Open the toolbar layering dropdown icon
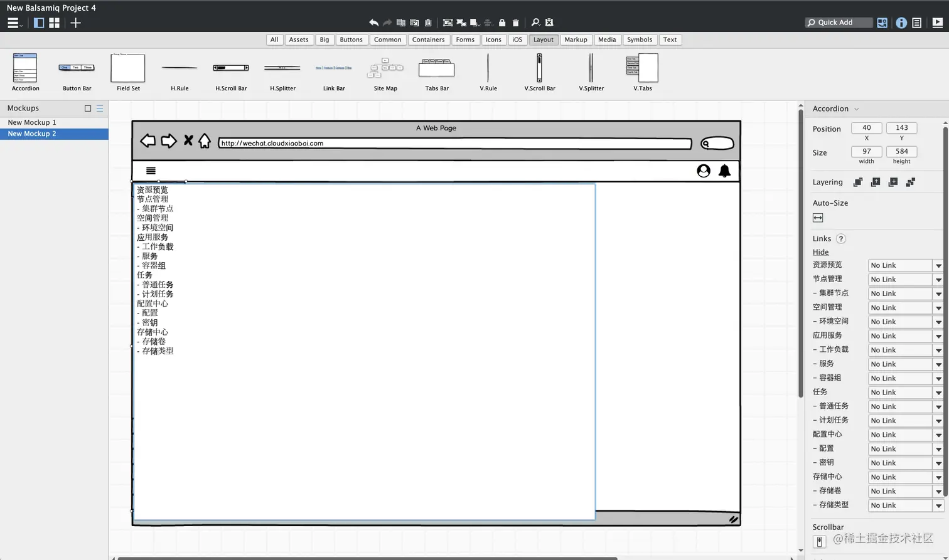 click(x=475, y=23)
